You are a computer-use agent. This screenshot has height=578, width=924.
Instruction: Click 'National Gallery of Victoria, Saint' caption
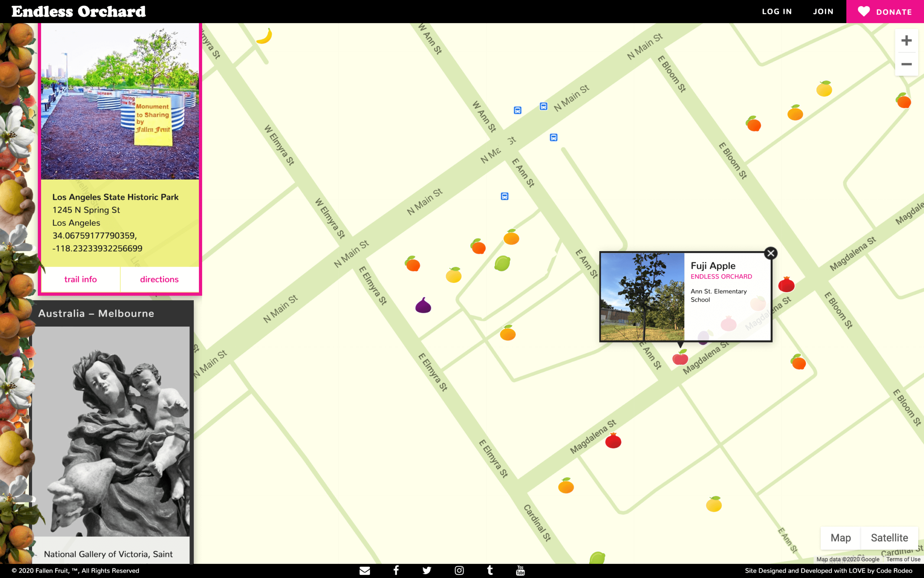pos(108,554)
